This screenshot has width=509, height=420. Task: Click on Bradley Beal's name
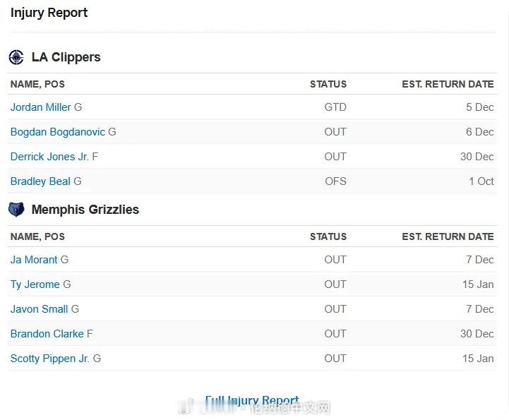[40, 181]
